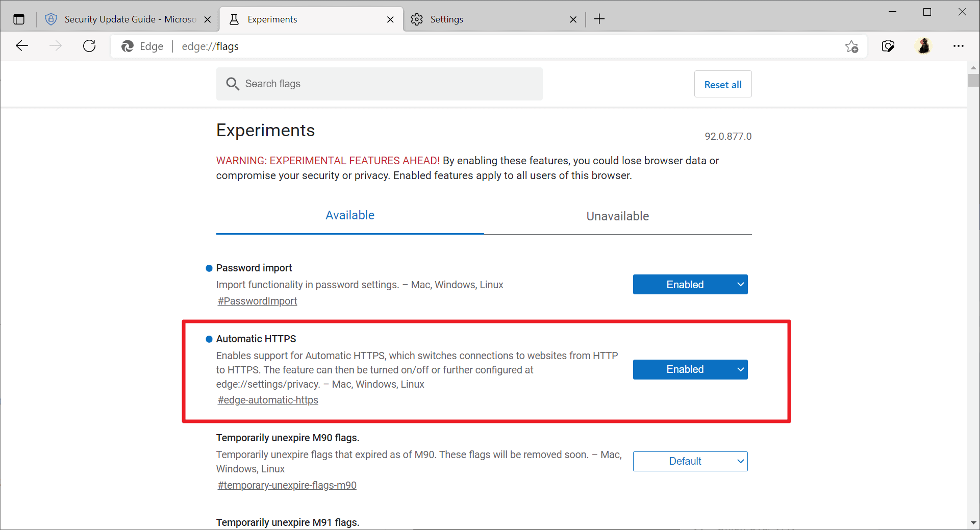Screen dimensions: 980x530
Task: Click the scrollbar down arrow
Action: point(973,523)
